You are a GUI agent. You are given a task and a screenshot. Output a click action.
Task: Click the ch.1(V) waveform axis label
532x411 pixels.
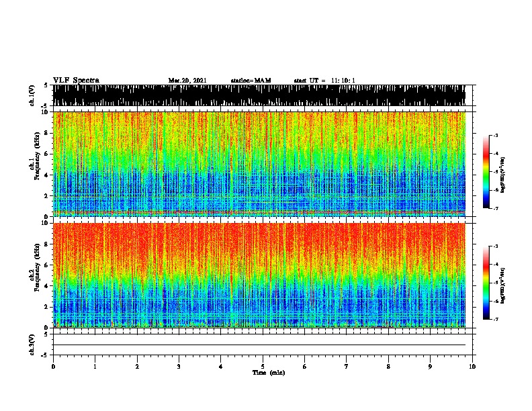32,95
